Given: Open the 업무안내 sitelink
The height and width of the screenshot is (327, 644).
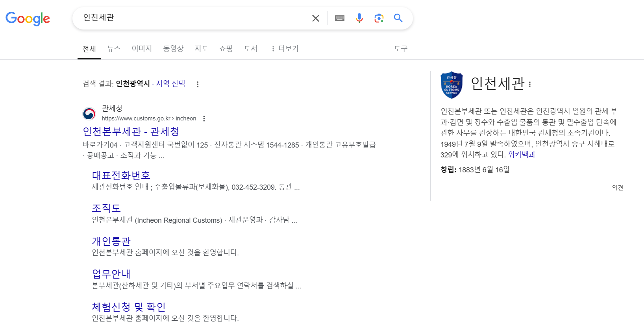Looking at the screenshot, I should pyautogui.click(x=111, y=273).
